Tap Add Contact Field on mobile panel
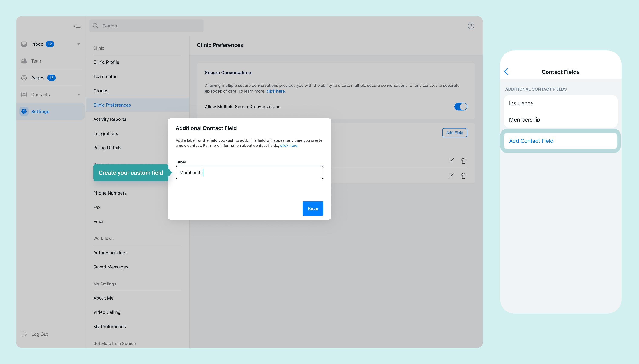The width and height of the screenshot is (639, 364). coord(531,141)
